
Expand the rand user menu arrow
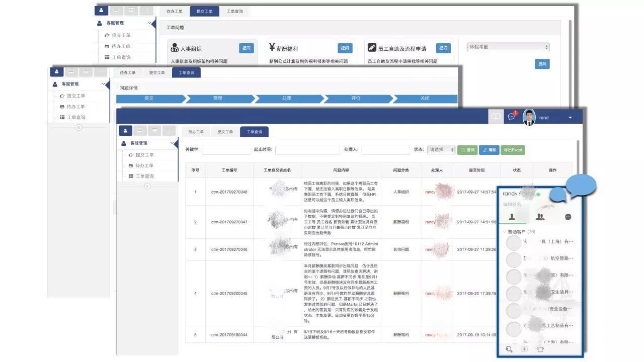pos(570,118)
